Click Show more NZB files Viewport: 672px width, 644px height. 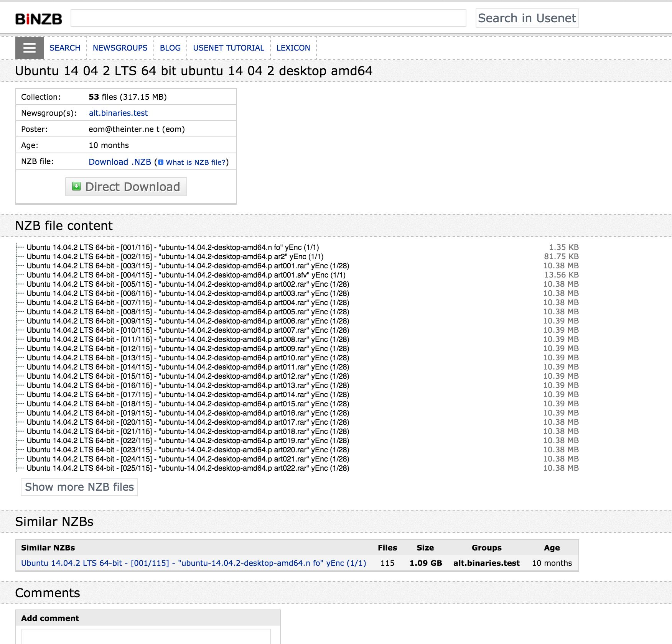point(79,487)
